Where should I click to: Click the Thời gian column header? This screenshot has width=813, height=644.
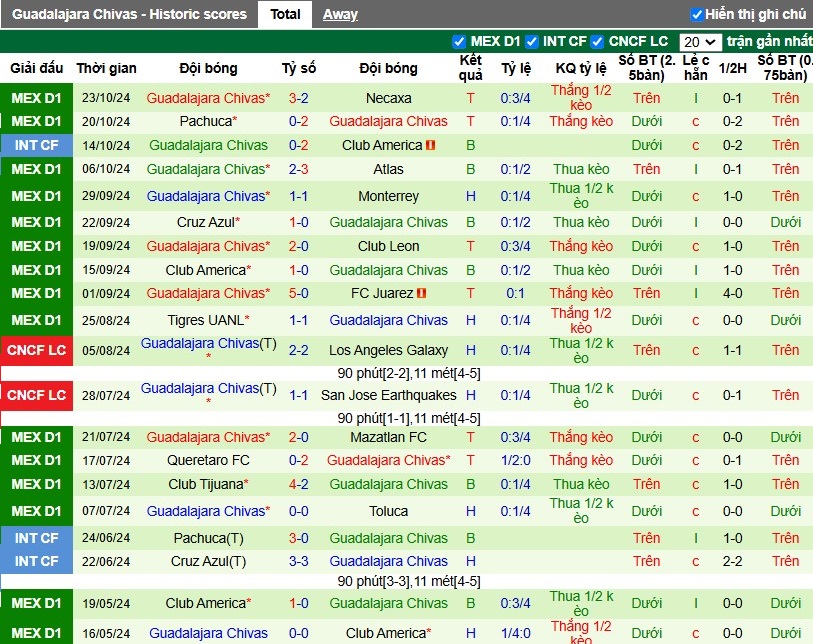click(106, 68)
